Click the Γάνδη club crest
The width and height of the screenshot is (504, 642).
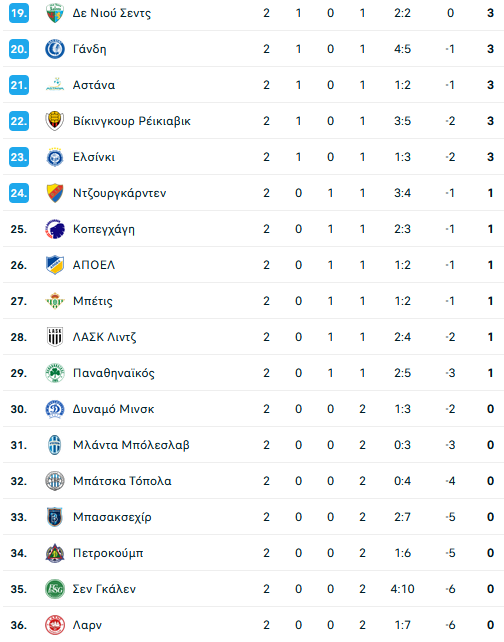tap(54, 49)
